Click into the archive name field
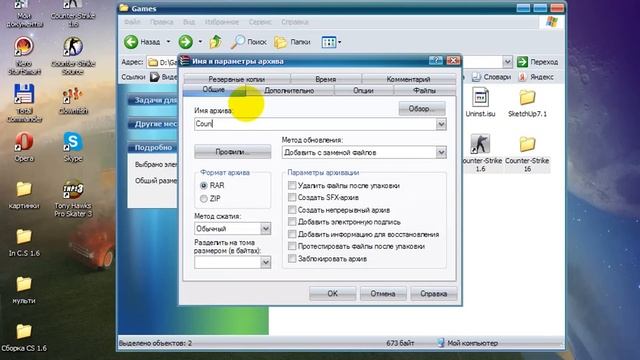The width and height of the screenshot is (640, 360). point(315,124)
